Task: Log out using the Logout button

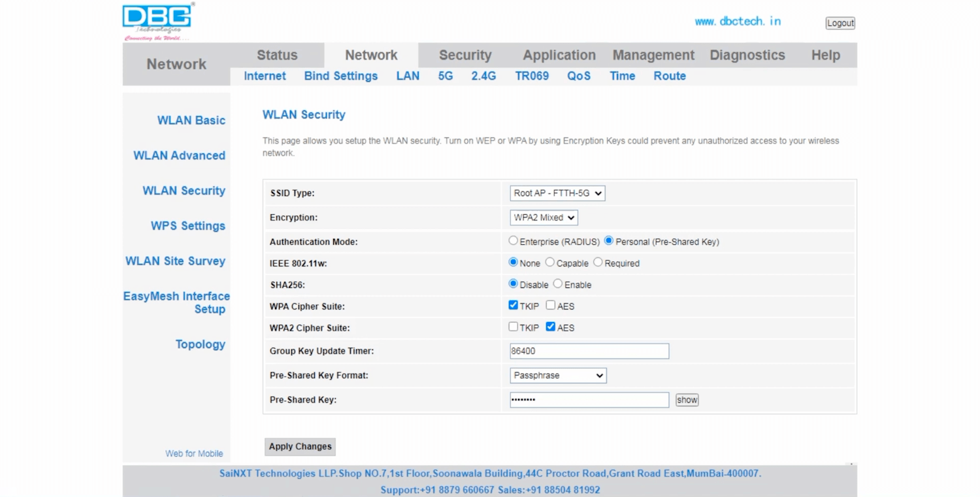Action: [840, 23]
